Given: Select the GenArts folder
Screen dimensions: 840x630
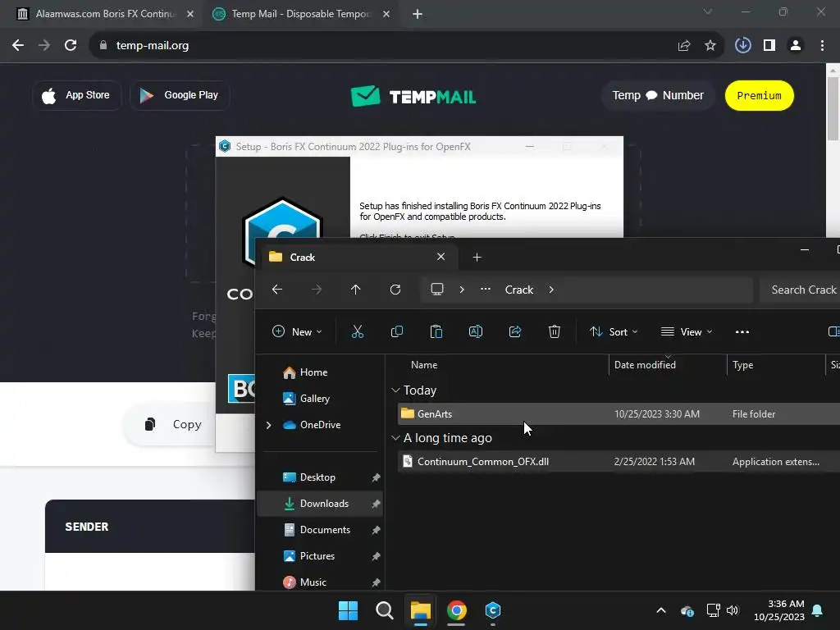Looking at the screenshot, I should pos(619,413).
